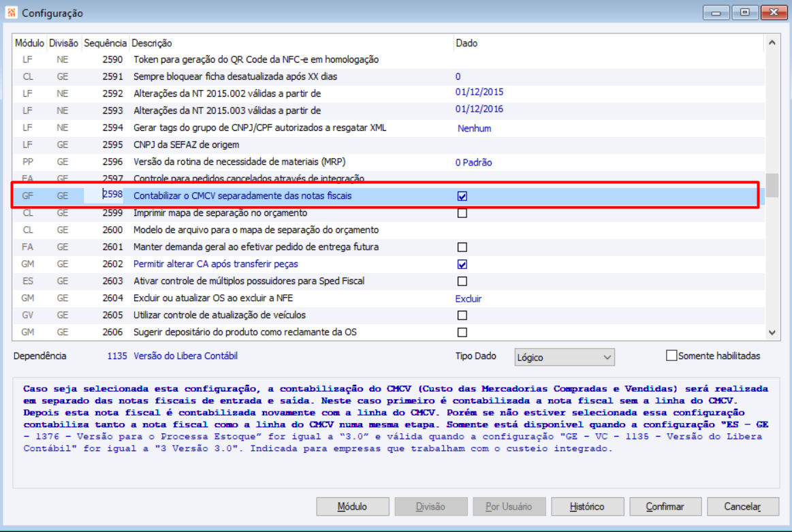Sort by the Divisão column header
The width and height of the screenshot is (792, 532).
[x=63, y=43]
